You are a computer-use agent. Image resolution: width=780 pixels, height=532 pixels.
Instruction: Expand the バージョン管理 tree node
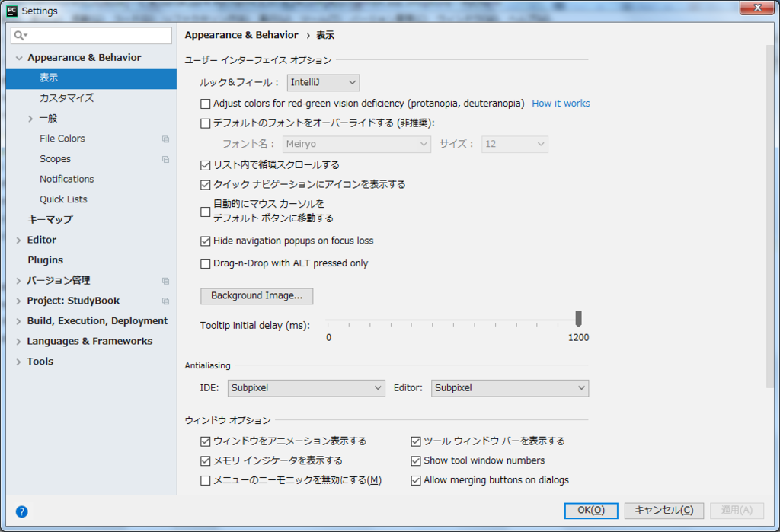(18, 281)
